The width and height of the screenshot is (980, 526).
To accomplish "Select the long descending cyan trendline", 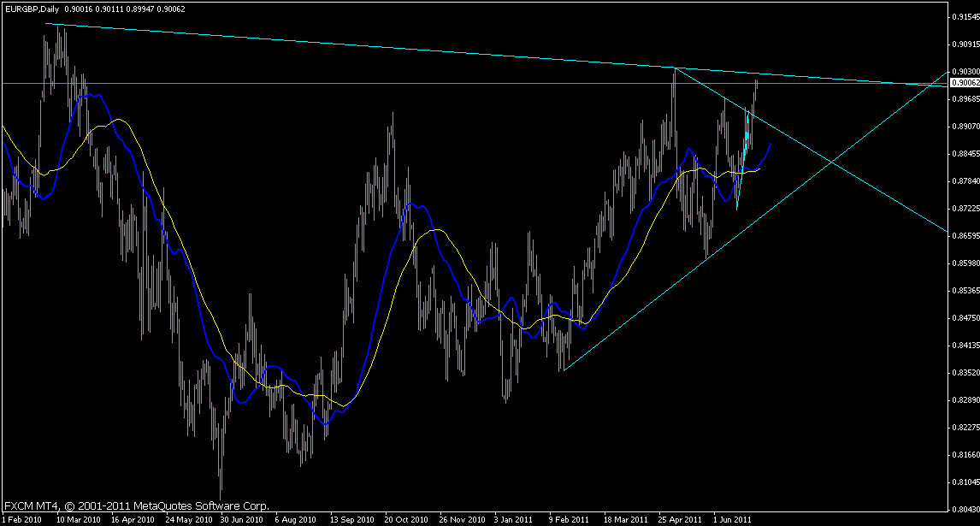I will click(x=342, y=44).
